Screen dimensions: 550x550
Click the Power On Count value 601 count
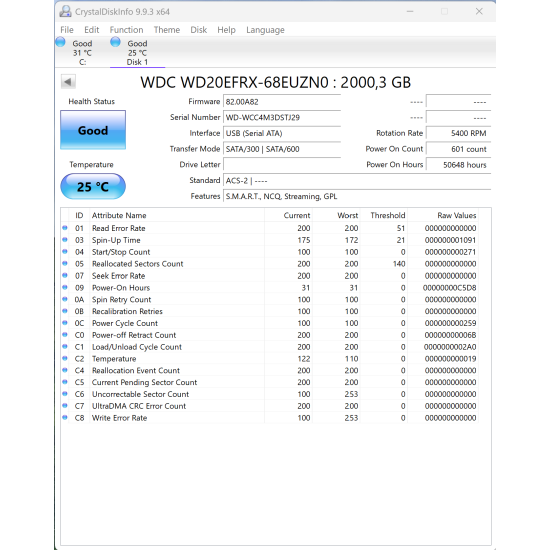coord(458,149)
